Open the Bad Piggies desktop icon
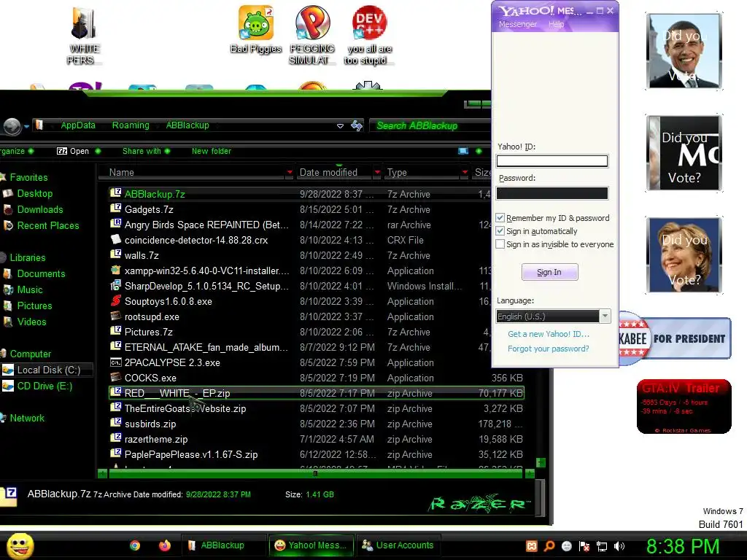Image resolution: width=747 pixels, height=560 pixels. pos(256,29)
